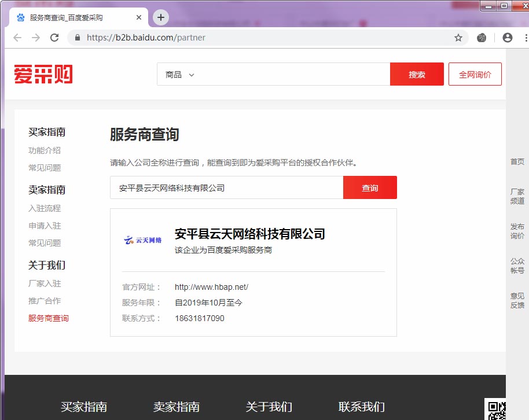Click footer 关于我们 heading

tap(269, 407)
